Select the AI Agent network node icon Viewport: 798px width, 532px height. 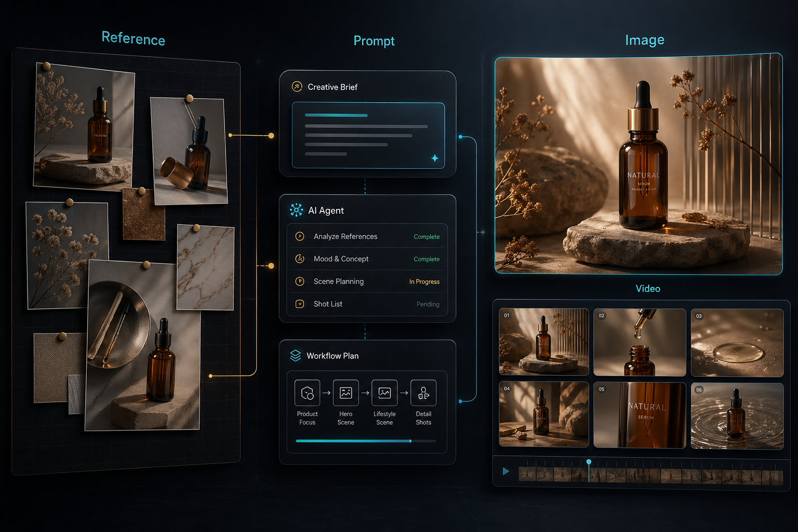(x=297, y=210)
